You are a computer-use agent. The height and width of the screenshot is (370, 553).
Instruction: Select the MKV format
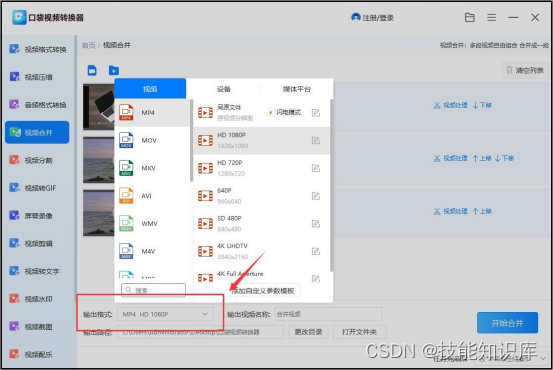click(152, 168)
